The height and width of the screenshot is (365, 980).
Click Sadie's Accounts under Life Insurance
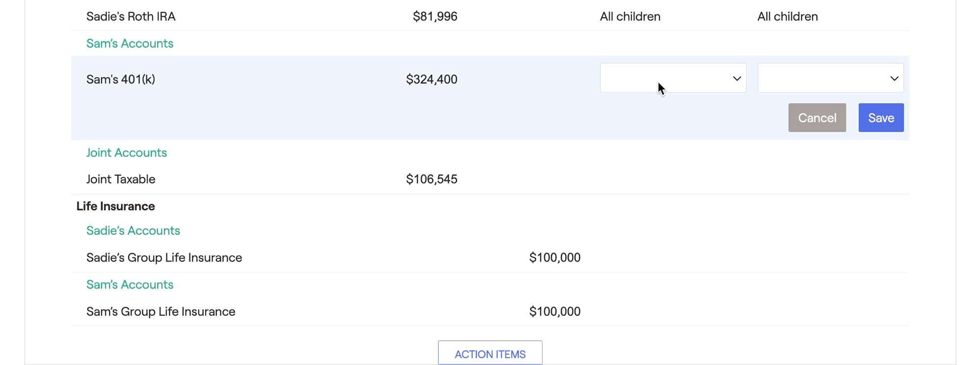coord(133,230)
